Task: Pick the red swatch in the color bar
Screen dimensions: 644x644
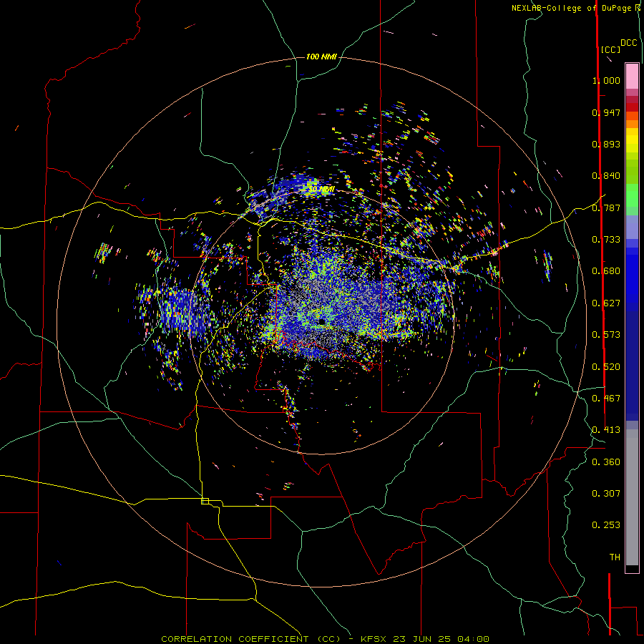Action: point(632,107)
